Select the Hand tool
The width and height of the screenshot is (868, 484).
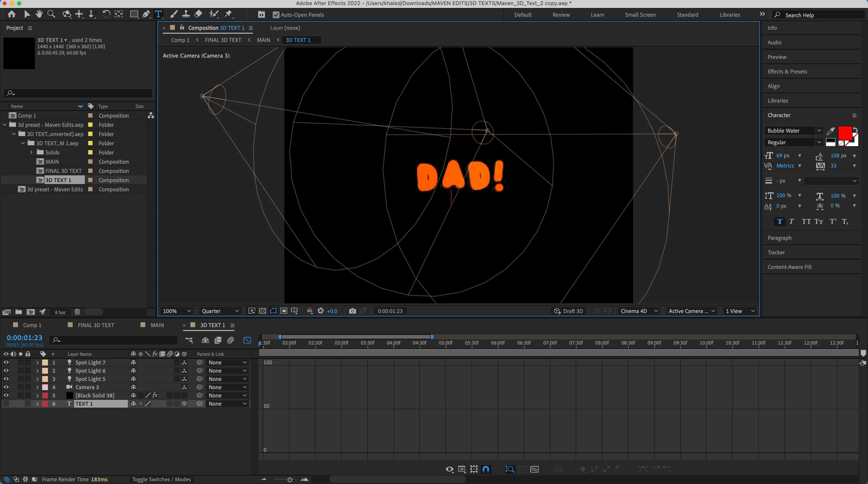[x=39, y=14]
